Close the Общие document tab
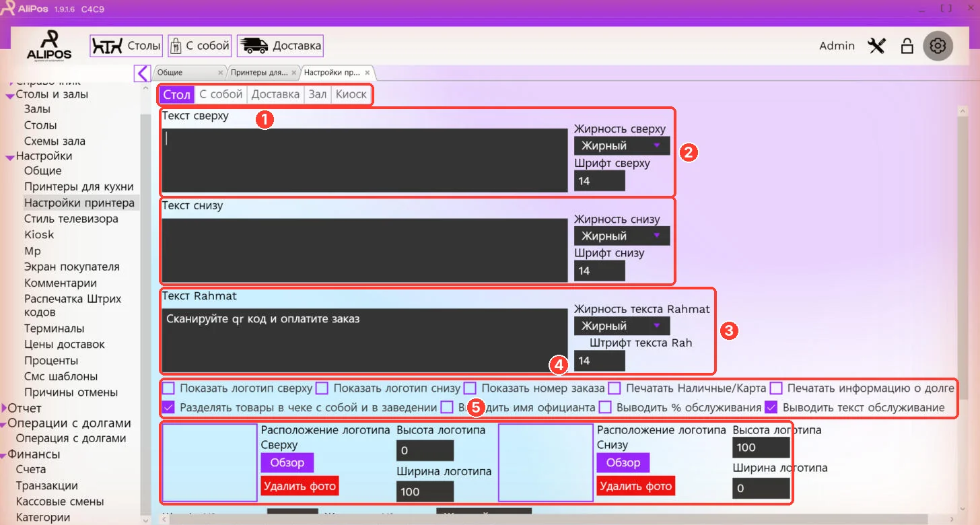This screenshot has height=525, width=980. (x=220, y=73)
